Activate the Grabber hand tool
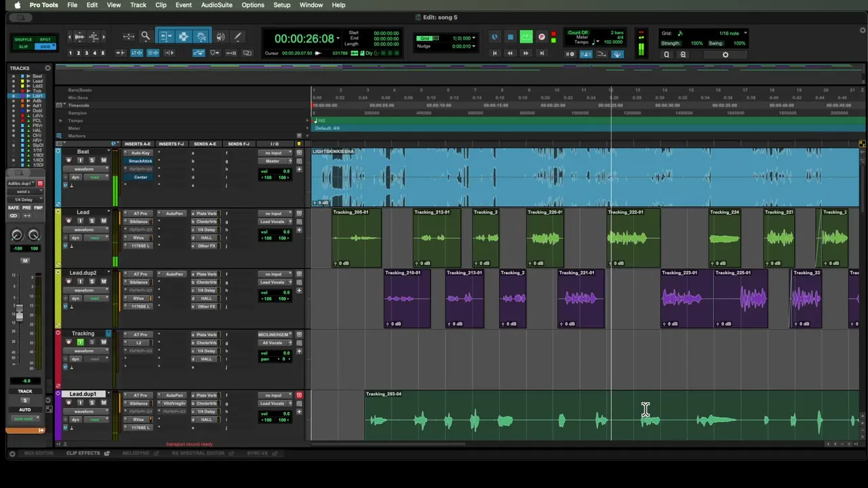This screenshot has height=488, width=868. click(x=201, y=37)
